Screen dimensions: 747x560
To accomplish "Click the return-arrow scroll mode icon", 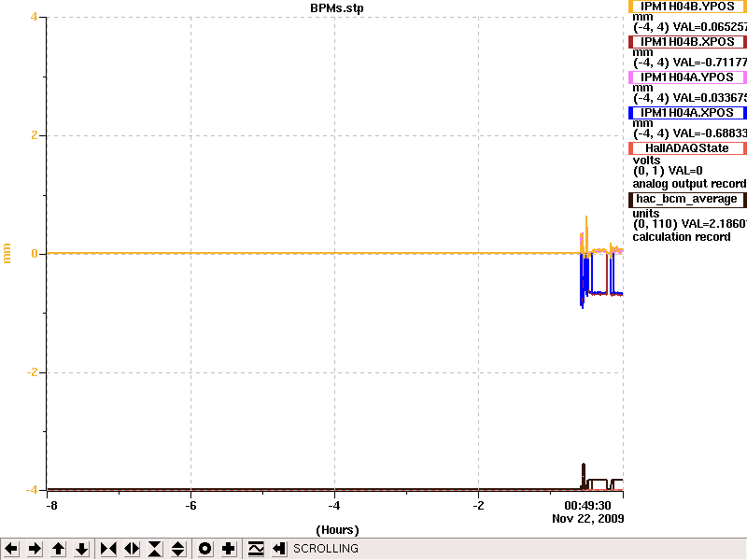I will click(x=279, y=549).
